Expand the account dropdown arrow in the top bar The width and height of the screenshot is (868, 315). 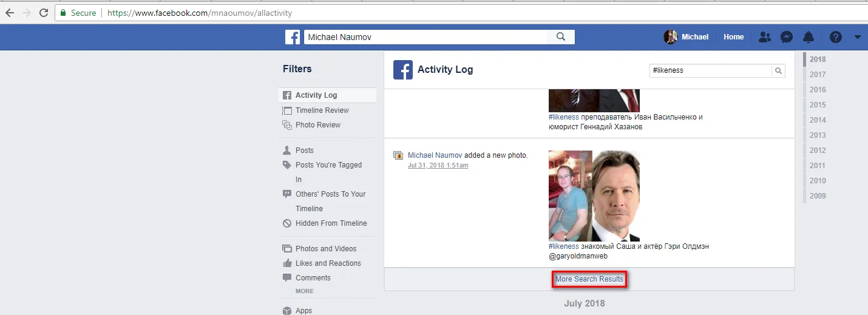(857, 37)
